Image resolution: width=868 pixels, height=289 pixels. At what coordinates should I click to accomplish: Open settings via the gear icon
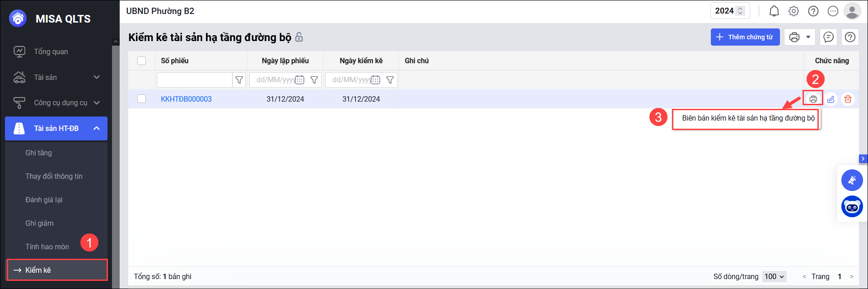point(793,11)
